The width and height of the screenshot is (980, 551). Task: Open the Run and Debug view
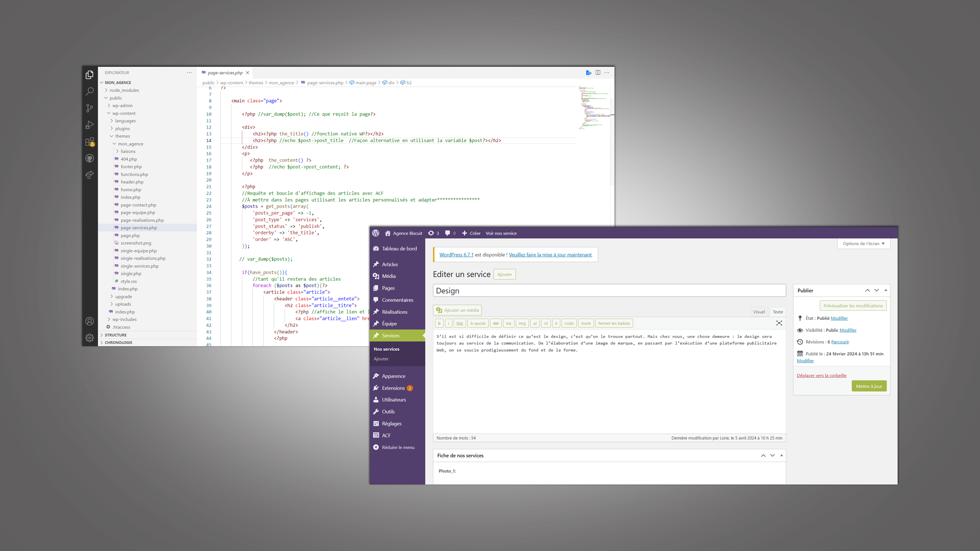pos(90,125)
